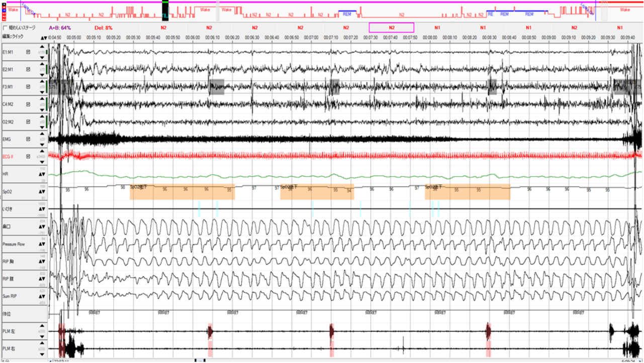
Task: Adjust 鼻口 airflow channel scale arrows
Action: tap(43, 226)
